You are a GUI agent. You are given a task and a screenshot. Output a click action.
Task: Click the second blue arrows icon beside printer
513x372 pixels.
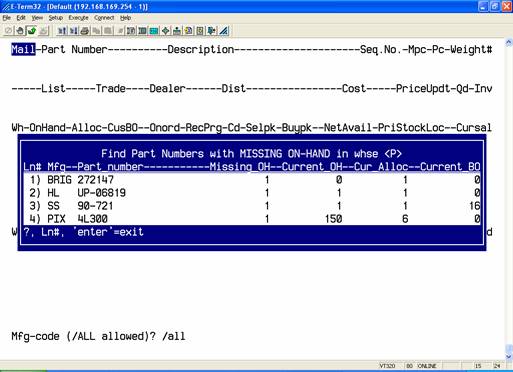click(x=73, y=31)
